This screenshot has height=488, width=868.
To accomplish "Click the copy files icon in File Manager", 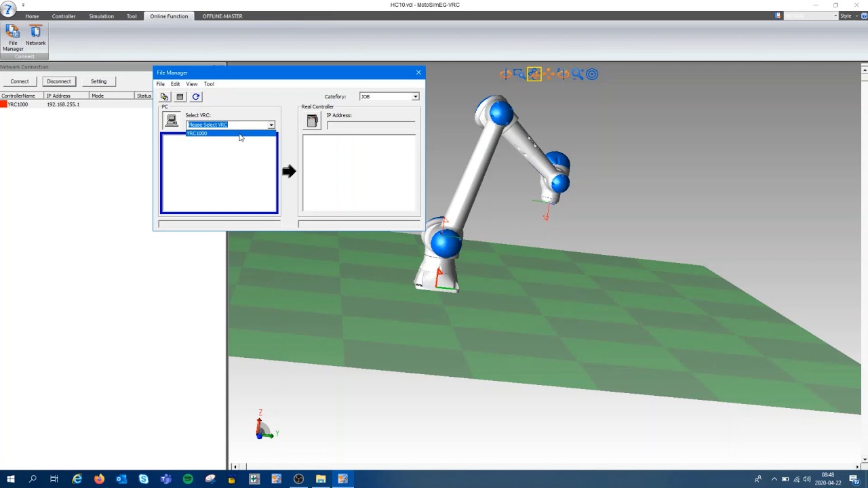I will (x=164, y=97).
